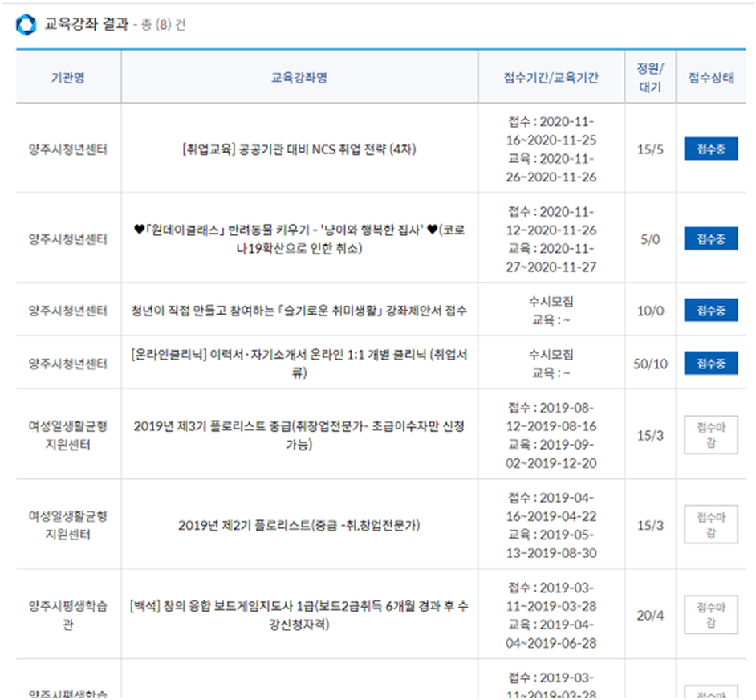
Task: Click date range 접수 2020-11-12~2020-11-26
Action: click(551, 221)
